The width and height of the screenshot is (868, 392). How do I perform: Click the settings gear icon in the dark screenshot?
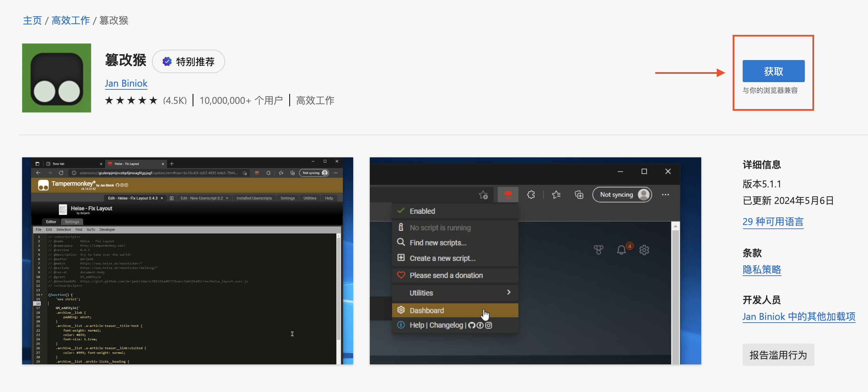(644, 250)
